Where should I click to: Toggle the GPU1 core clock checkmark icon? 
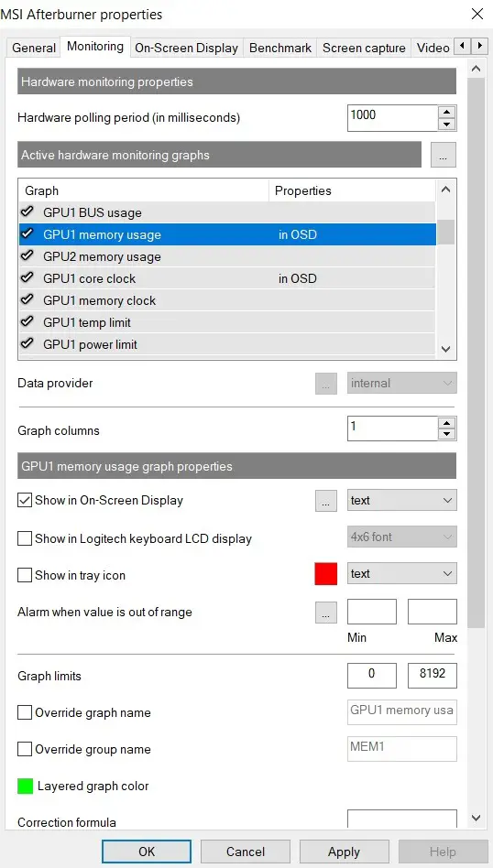click(x=27, y=278)
